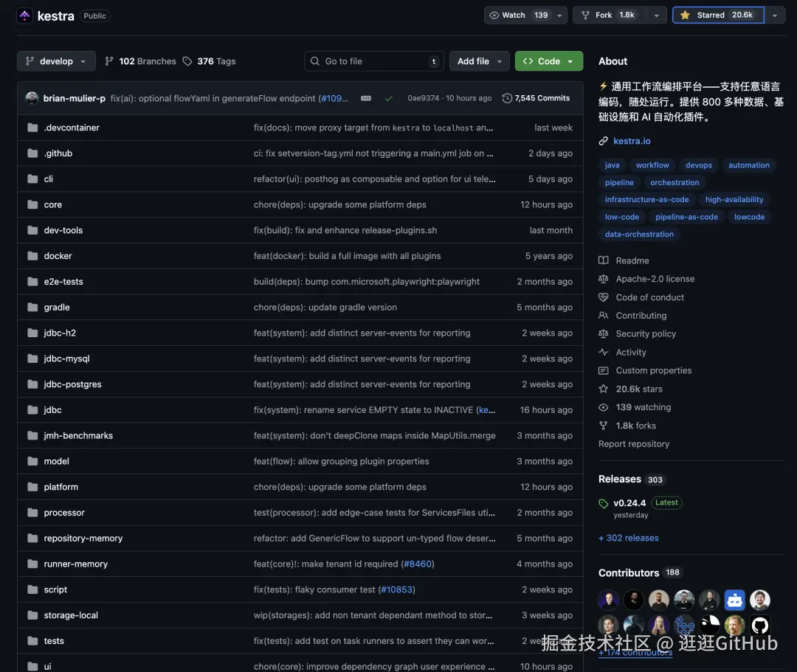The width and height of the screenshot is (797, 672).
Task: Open the jmh-benchmarks folder
Action: tap(78, 435)
